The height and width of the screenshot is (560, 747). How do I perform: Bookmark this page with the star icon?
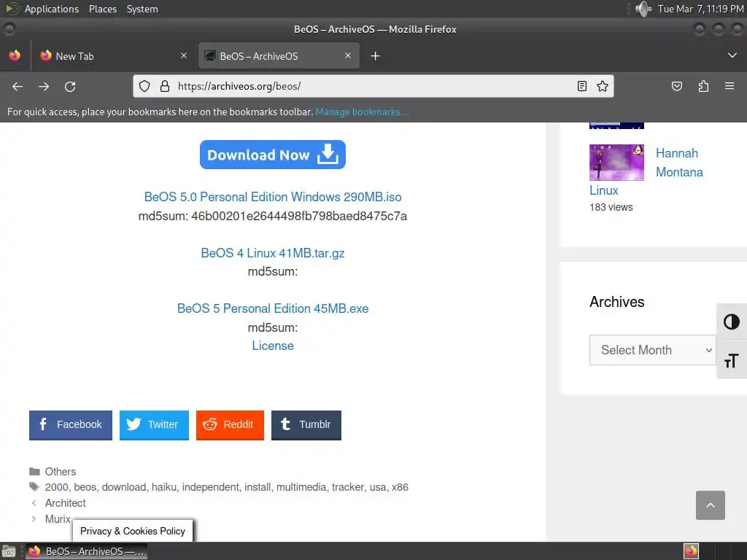(x=603, y=86)
